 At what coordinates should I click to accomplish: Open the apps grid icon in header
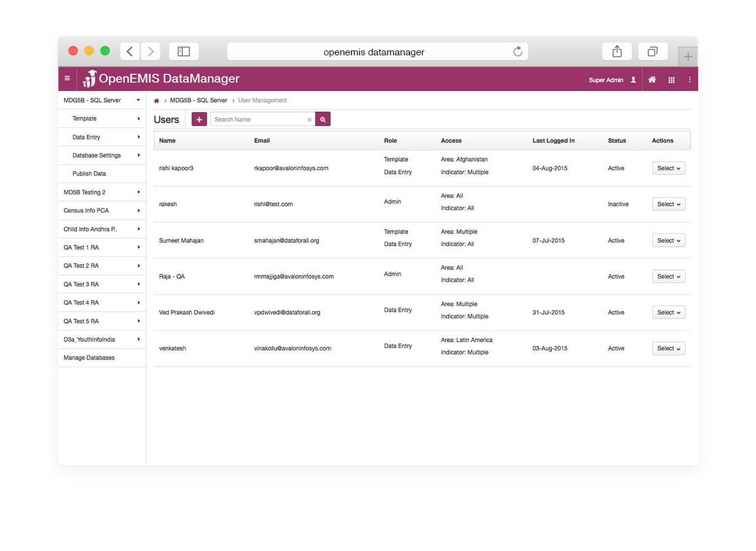pos(671,80)
